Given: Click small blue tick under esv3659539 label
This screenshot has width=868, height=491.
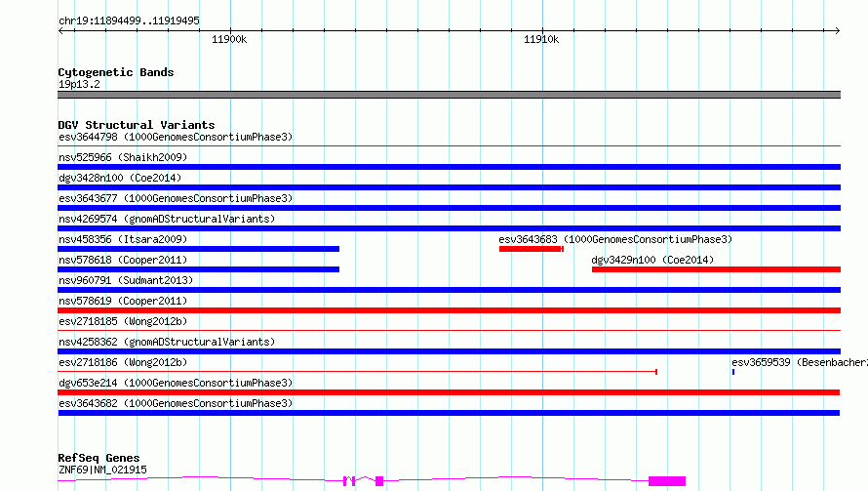Looking at the screenshot, I should (x=733, y=372).
